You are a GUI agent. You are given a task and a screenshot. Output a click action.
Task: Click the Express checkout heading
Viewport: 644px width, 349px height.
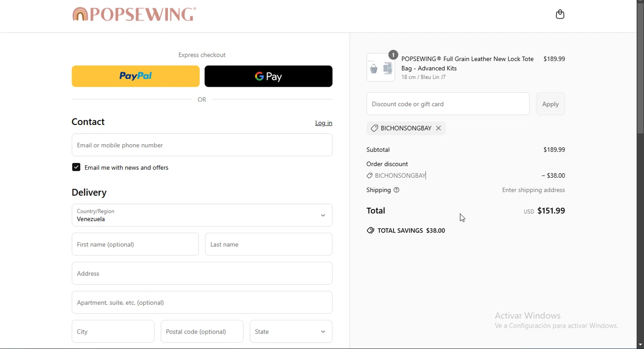[x=202, y=55]
